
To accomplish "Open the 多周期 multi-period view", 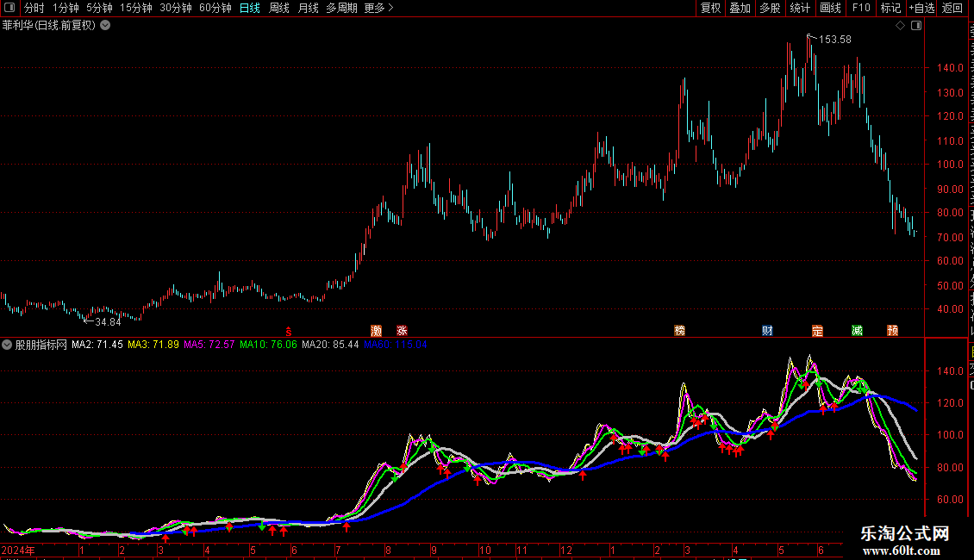I will click(x=341, y=8).
